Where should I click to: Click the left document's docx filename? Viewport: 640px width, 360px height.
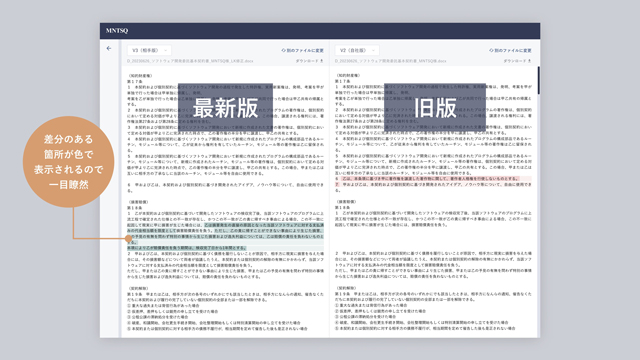(190, 61)
